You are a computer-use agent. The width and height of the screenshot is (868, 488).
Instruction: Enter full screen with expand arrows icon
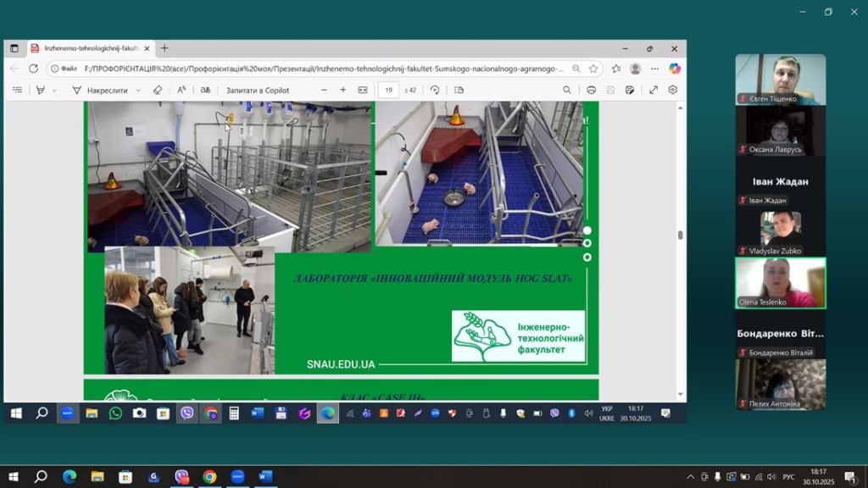pyautogui.click(x=654, y=90)
